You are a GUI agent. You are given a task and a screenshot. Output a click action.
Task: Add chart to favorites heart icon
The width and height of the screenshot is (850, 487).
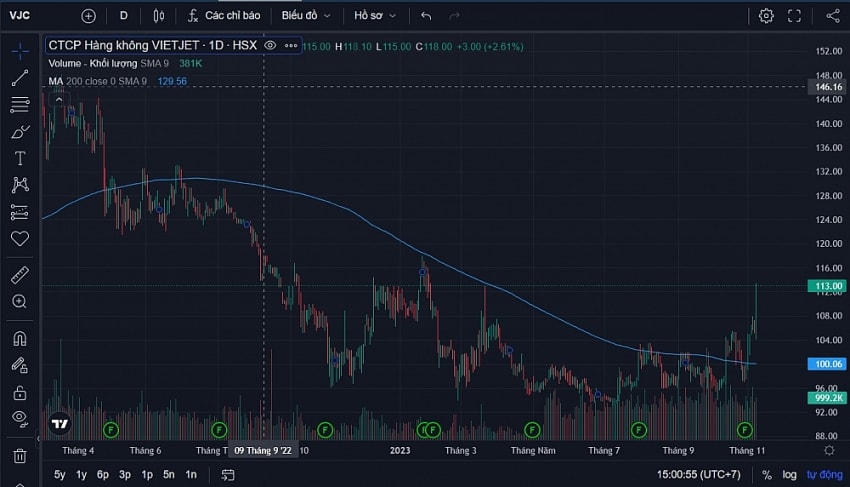[20, 239]
